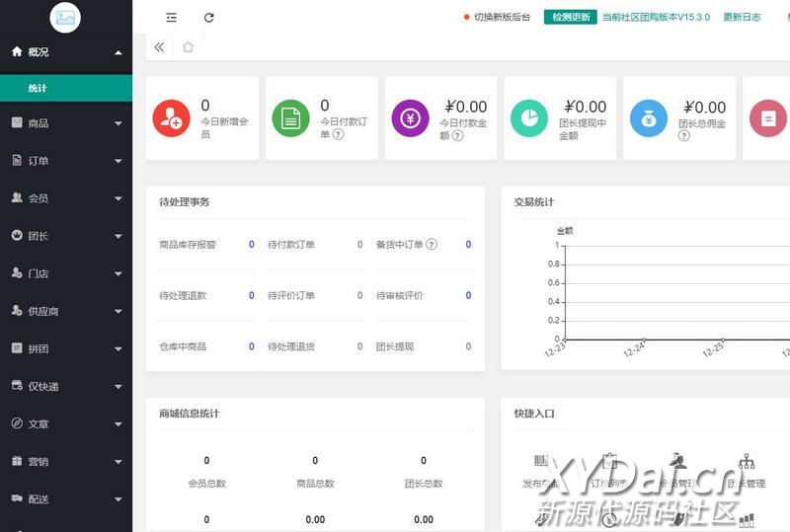Open the 更新日志 link
The width and height of the screenshot is (790, 532).
742,17
